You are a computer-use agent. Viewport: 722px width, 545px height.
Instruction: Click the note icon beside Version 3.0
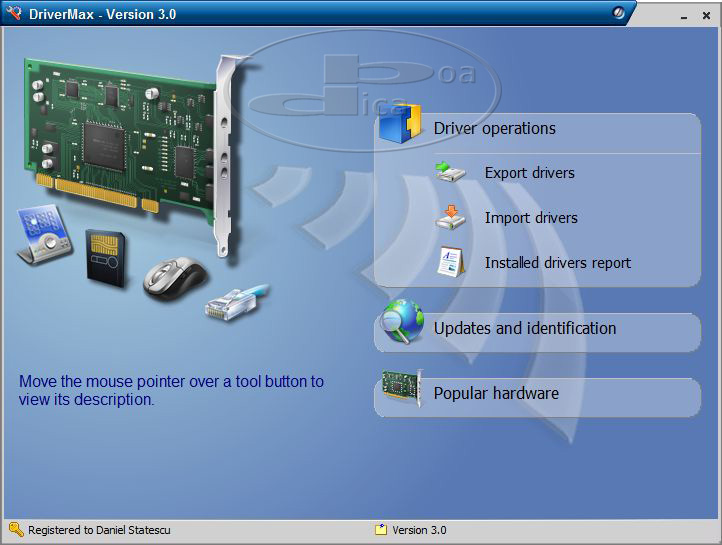coord(381,529)
